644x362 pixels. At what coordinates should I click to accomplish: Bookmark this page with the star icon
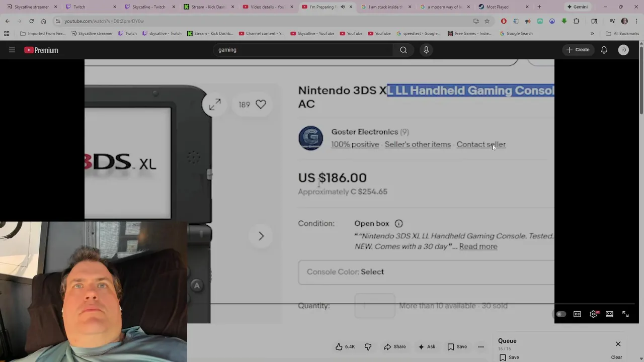coord(487,21)
